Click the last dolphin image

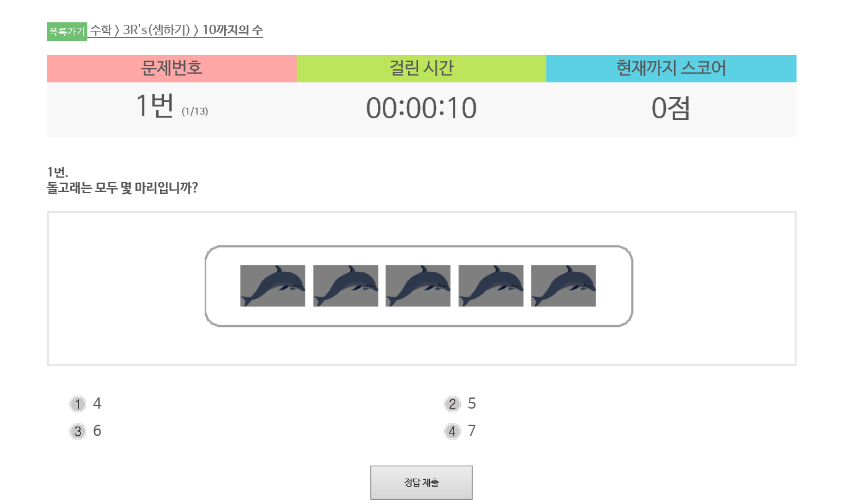[564, 286]
